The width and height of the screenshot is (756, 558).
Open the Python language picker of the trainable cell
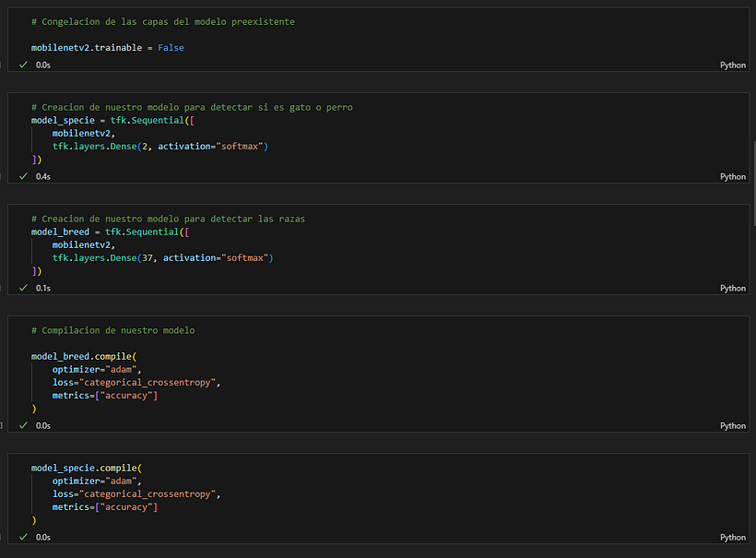732,65
